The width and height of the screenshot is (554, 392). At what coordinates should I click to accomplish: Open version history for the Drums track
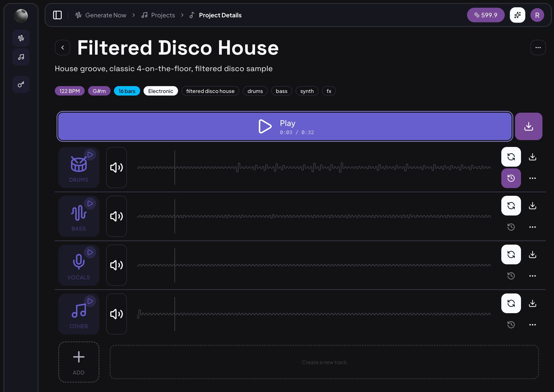coord(511,178)
